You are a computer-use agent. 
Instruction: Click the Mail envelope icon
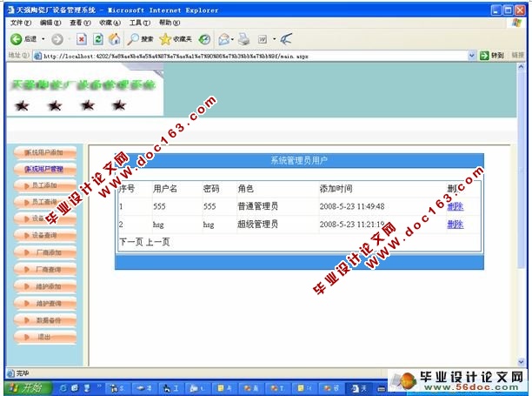pyautogui.click(x=223, y=39)
